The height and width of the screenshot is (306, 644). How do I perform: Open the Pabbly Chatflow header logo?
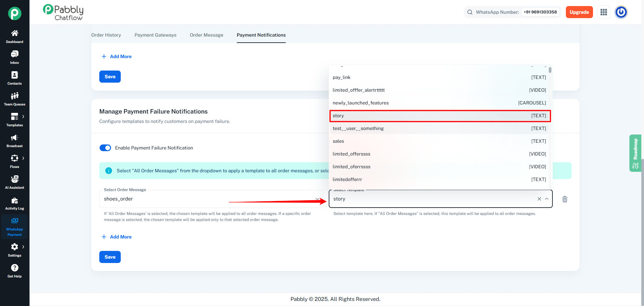[63, 12]
